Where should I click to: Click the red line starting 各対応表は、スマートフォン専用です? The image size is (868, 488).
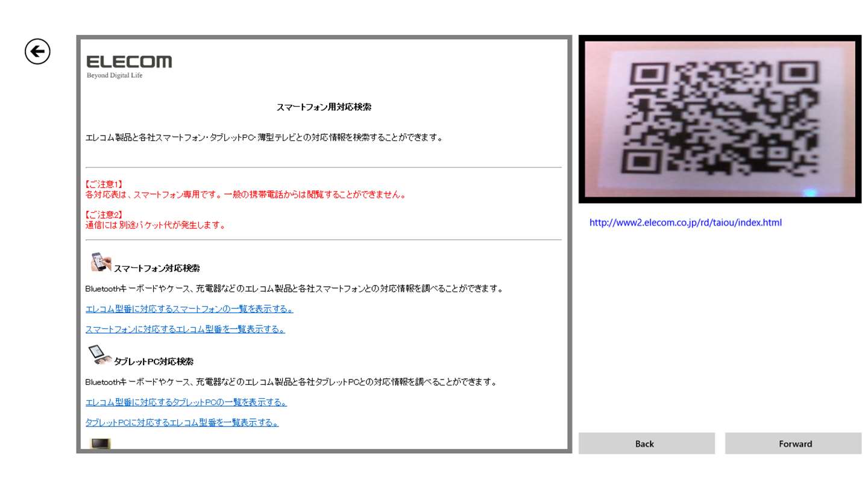246,195
